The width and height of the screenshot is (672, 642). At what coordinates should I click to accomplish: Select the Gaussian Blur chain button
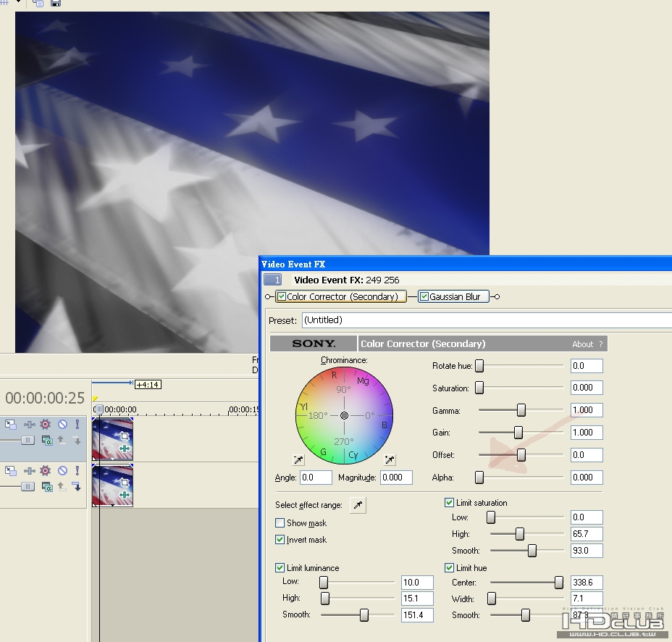click(x=453, y=296)
